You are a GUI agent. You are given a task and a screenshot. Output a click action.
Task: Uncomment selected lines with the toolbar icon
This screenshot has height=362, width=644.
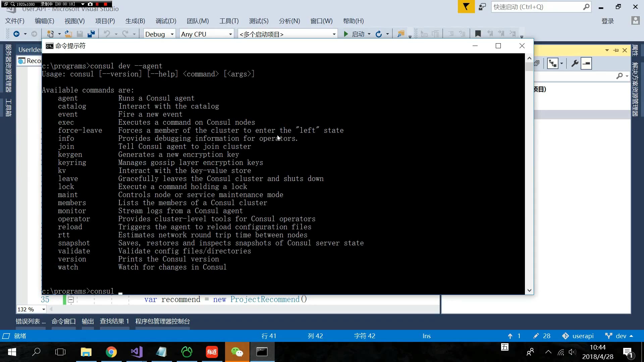462,34
